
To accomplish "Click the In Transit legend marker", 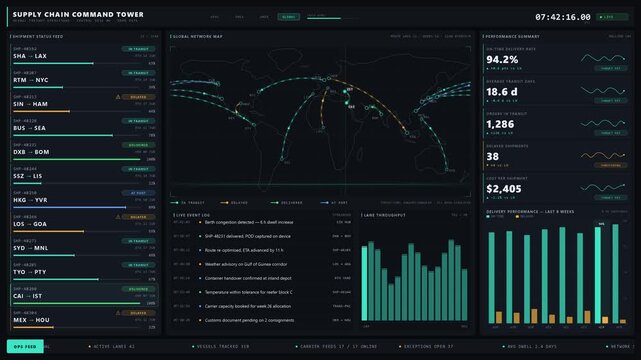I will 175,203.
